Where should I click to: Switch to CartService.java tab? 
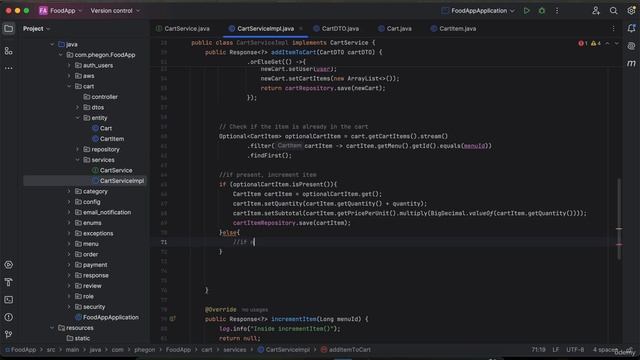(x=183, y=29)
